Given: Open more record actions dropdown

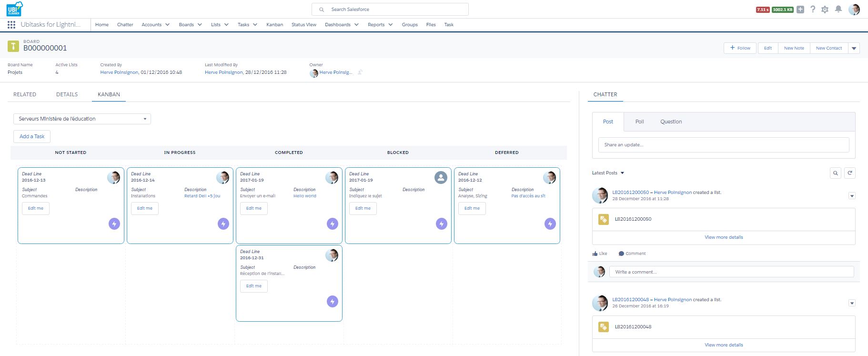Looking at the screenshot, I should (854, 48).
